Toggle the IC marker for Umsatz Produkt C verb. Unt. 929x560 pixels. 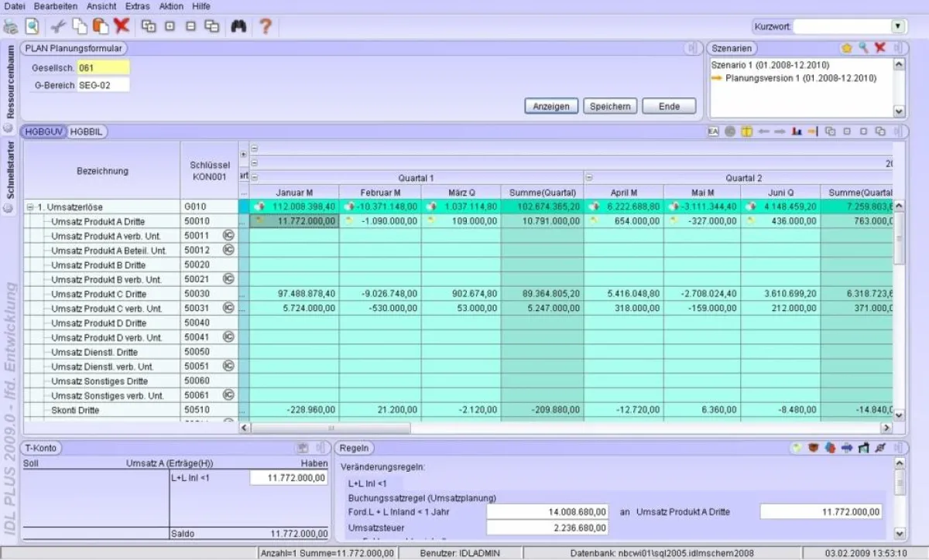pyautogui.click(x=227, y=309)
